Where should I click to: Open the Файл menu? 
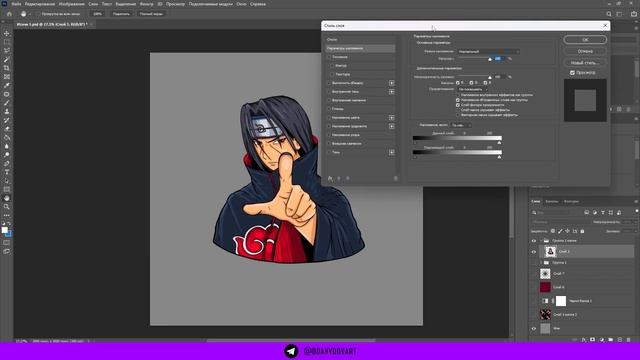pos(16,4)
